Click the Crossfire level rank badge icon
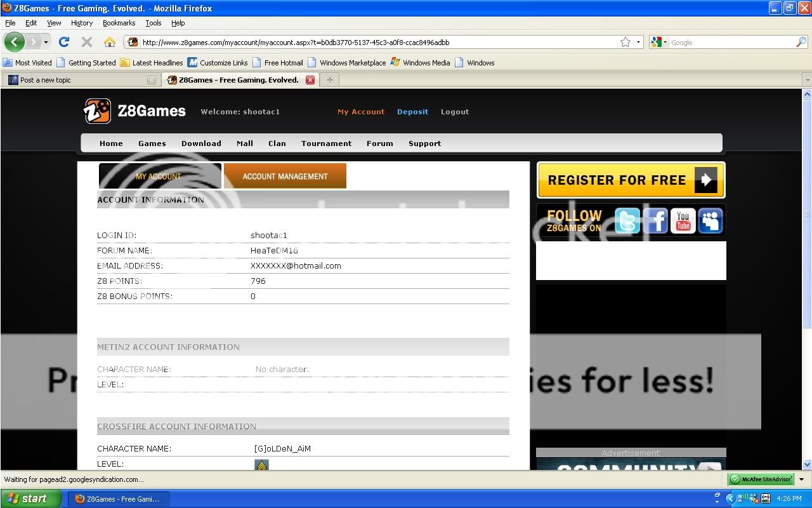The width and height of the screenshot is (812, 508). (x=261, y=465)
